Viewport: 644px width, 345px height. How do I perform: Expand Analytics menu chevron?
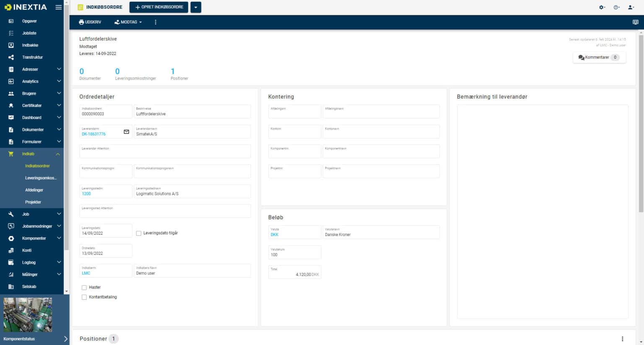click(59, 81)
